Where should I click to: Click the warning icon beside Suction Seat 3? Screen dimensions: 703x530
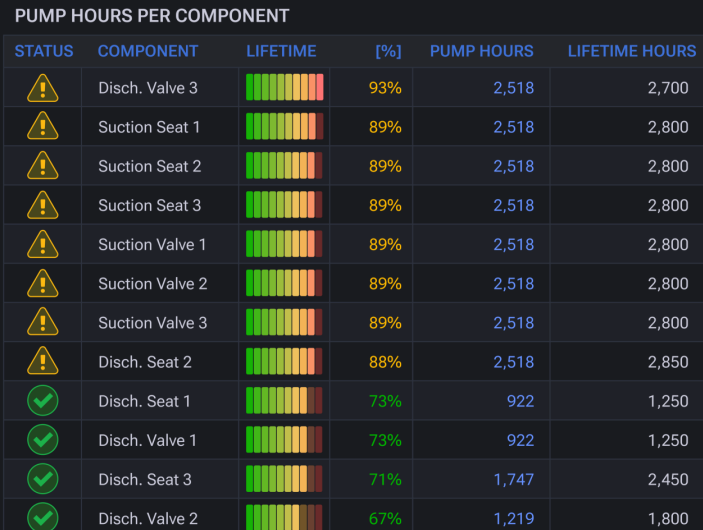(43, 205)
